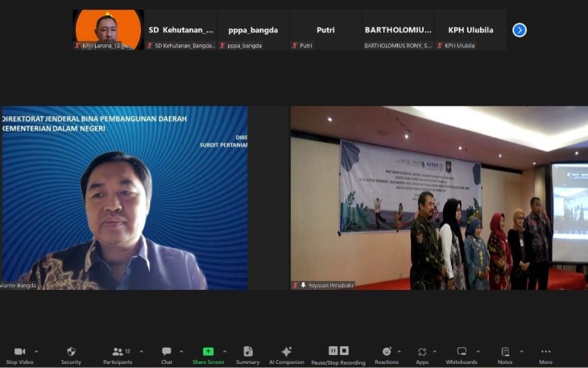Viewport: 588px width, 368px height.
Task: Open the Reactions emoji icon
Action: point(387,352)
